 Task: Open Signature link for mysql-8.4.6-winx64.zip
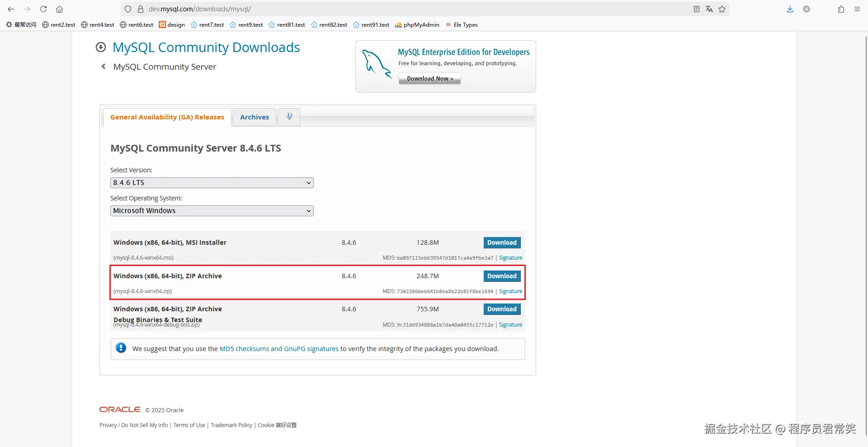tap(510, 291)
